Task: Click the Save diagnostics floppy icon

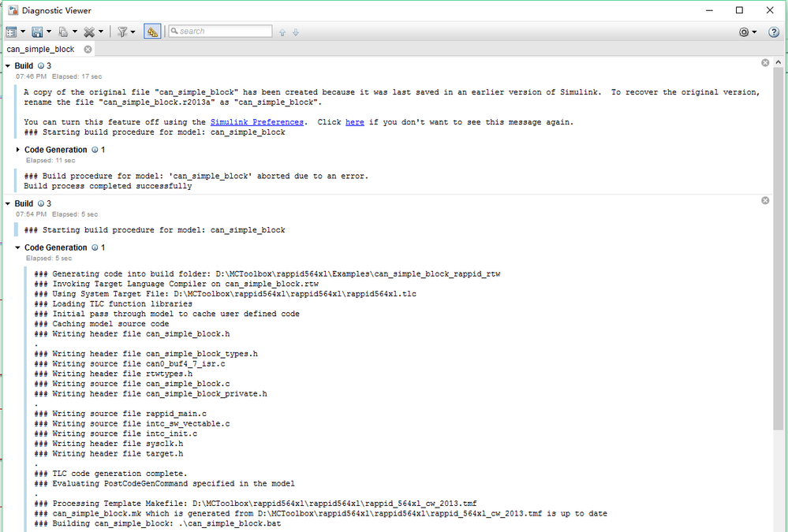Action: [x=37, y=32]
